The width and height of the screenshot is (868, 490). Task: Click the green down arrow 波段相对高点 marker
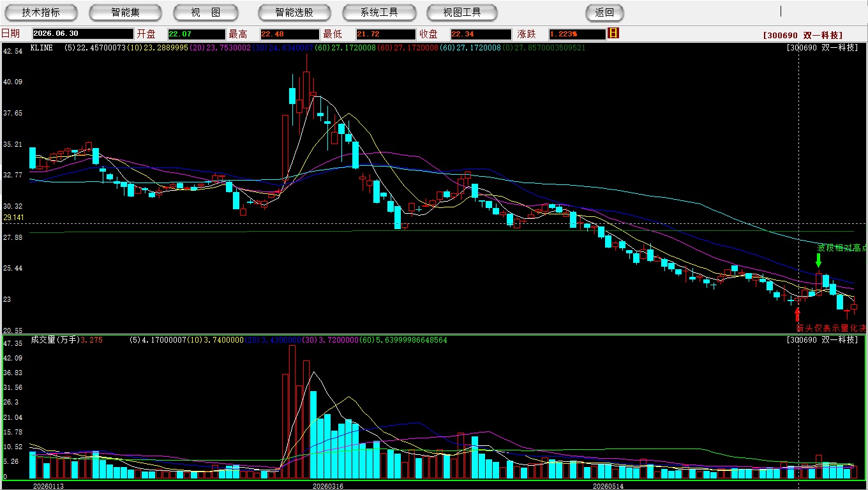(x=818, y=260)
